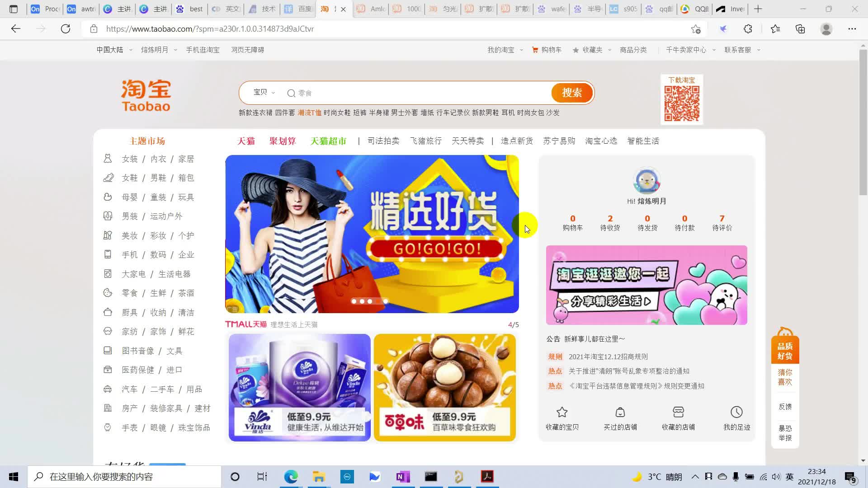Click the Windows taskbar search box
This screenshot has height=488, width=868.
pos(125,477)
